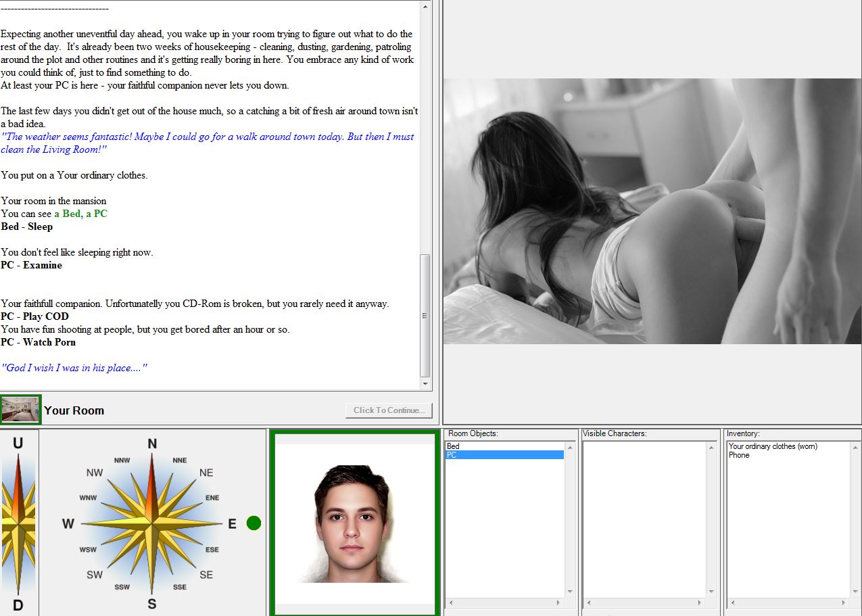Viewport: 862px width, 616px height.
Task: Choose the SW compass direction
Action: (x=95, y=575)
